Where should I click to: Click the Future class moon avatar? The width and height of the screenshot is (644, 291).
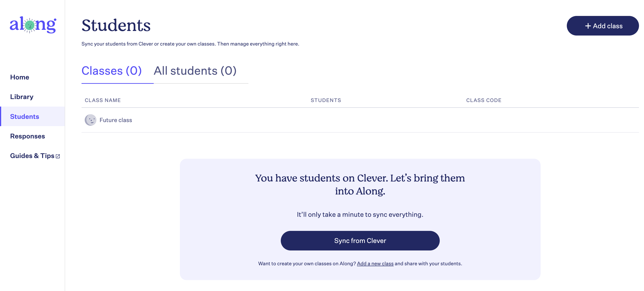[90, 120]
